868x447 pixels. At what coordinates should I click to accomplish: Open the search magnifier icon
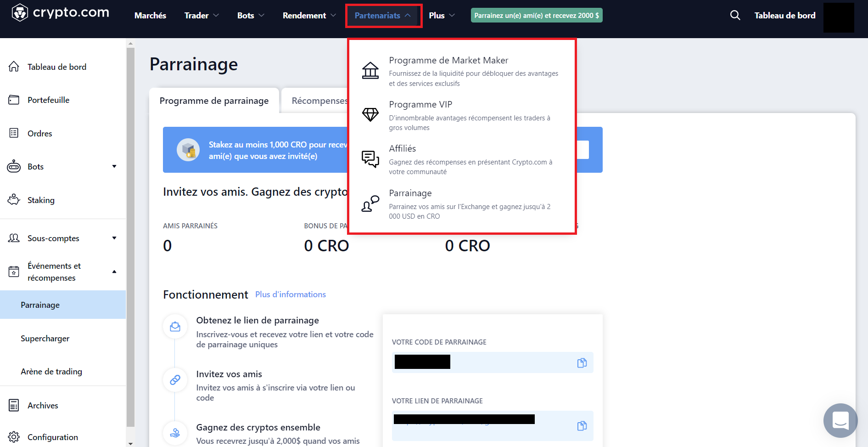(x=735, y=15)
